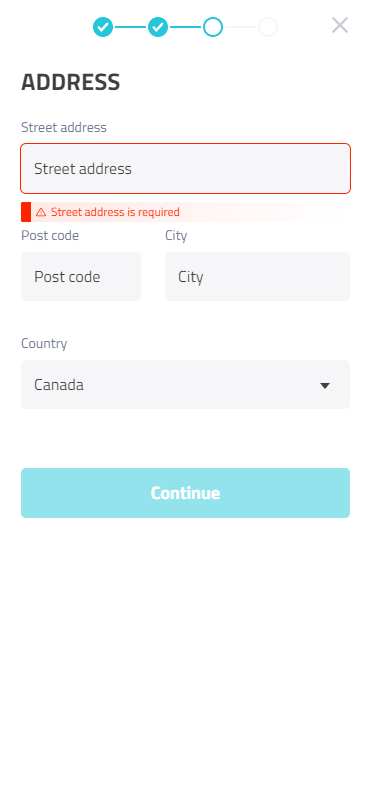Click the Country field label

(44, 344)
